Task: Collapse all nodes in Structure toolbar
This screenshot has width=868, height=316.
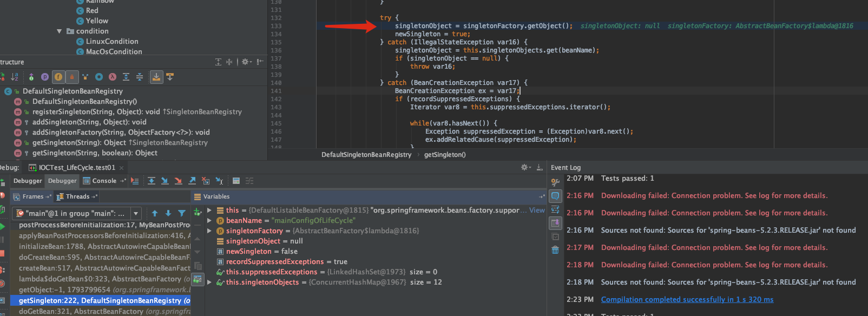Action: (x=140, y=77)
